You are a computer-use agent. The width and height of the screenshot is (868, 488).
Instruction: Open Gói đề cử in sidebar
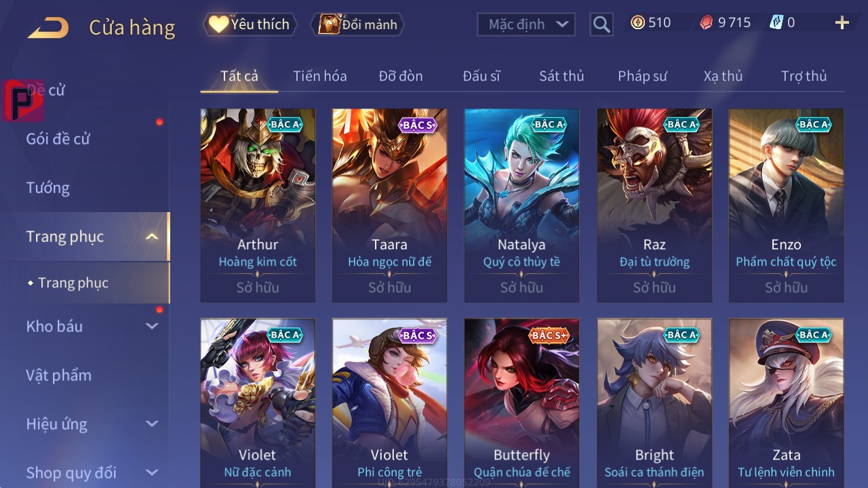(58, 139)
